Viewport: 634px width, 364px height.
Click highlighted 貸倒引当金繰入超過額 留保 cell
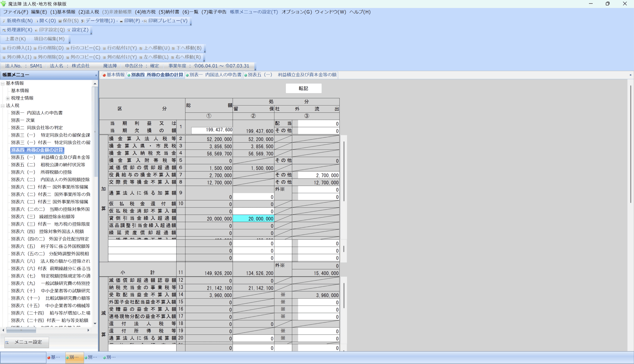click(253, 219)
